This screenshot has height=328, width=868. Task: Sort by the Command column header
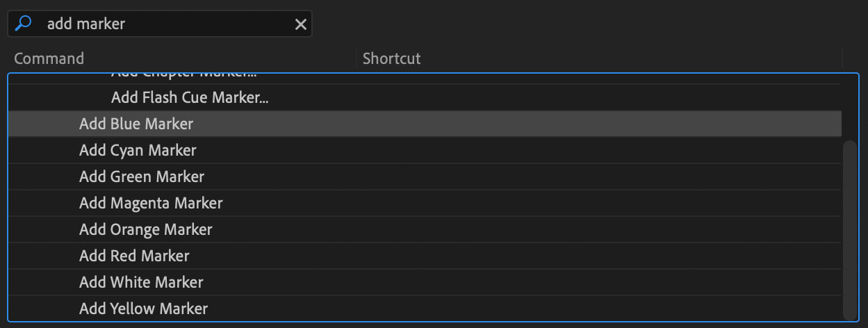coord(49,58)
